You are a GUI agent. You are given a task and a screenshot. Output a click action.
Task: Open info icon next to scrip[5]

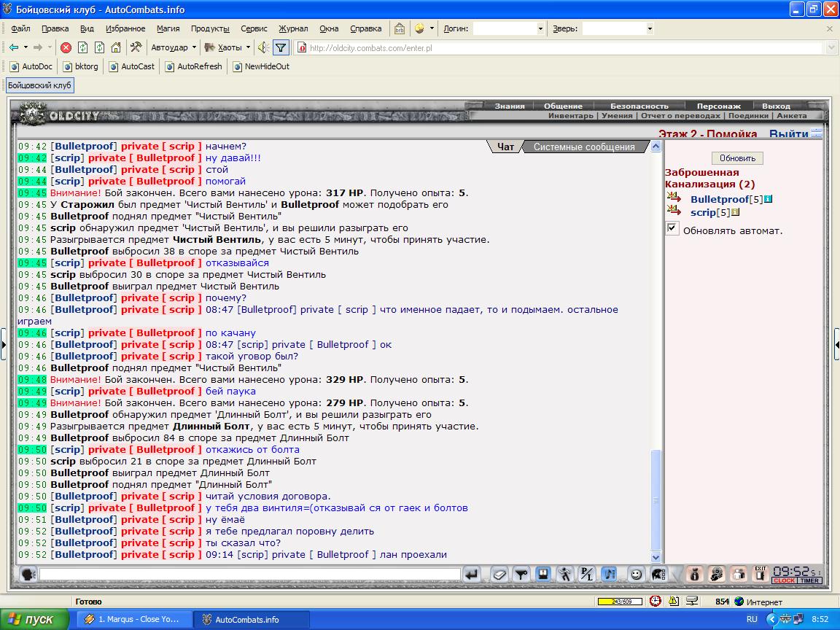(736, 212)
